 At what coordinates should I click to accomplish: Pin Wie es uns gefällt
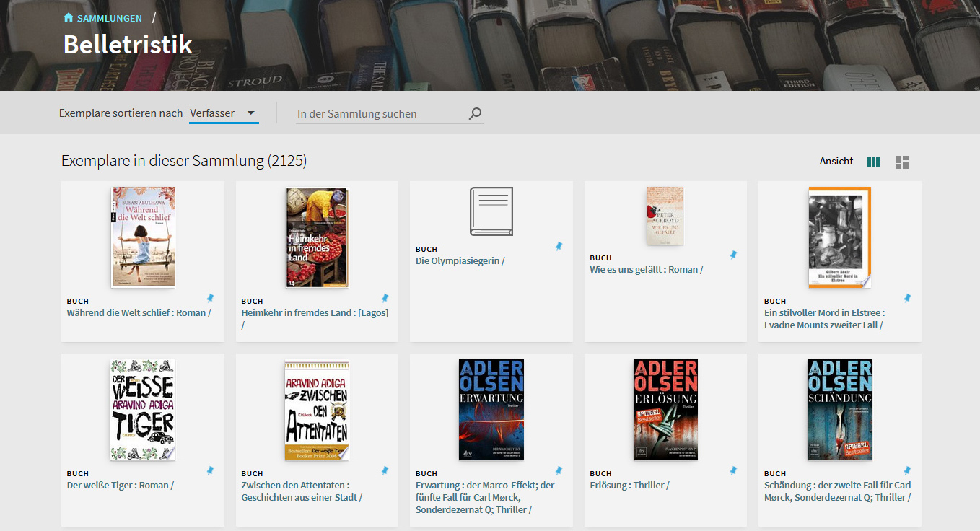point(733,255)
